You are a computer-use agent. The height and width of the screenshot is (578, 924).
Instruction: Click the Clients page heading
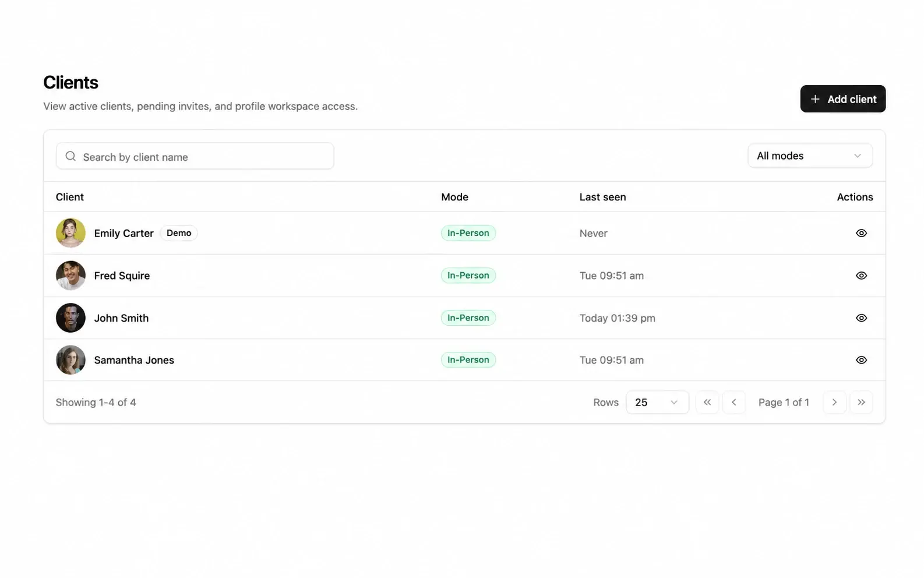70,82
